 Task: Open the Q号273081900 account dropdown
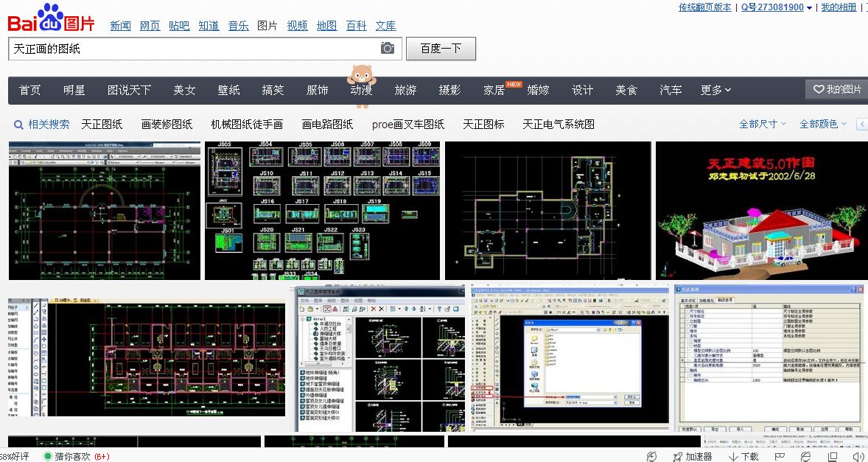[x=777, y=7]
